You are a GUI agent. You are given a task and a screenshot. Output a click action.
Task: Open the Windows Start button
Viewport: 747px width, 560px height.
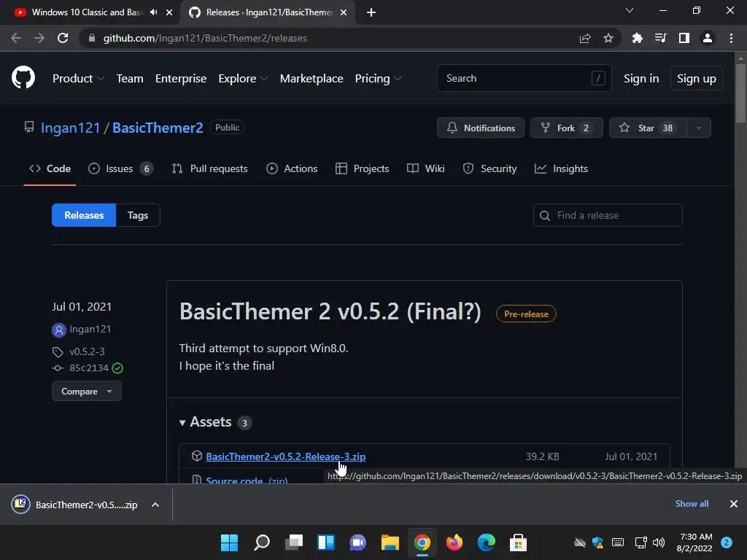[x=229, y=542]
